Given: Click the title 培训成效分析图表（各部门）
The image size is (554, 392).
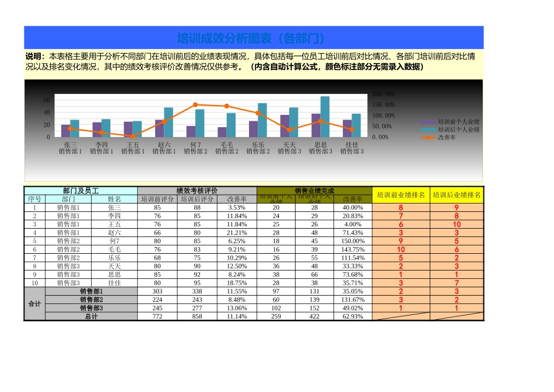Looking at the screenshot, I should pos(251,38).
